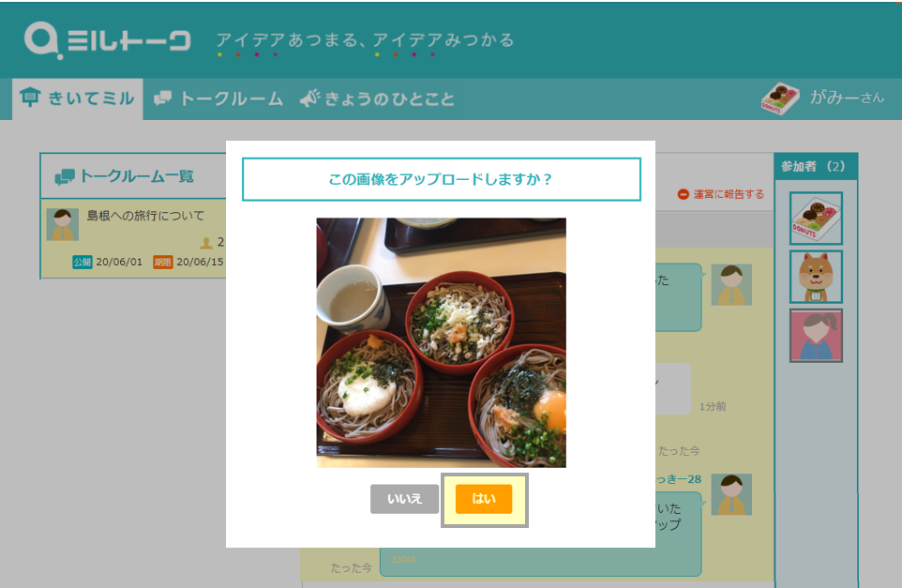902x588 pixels.
Task: Switch to the トークルーム tab
Action: [218, 98]
